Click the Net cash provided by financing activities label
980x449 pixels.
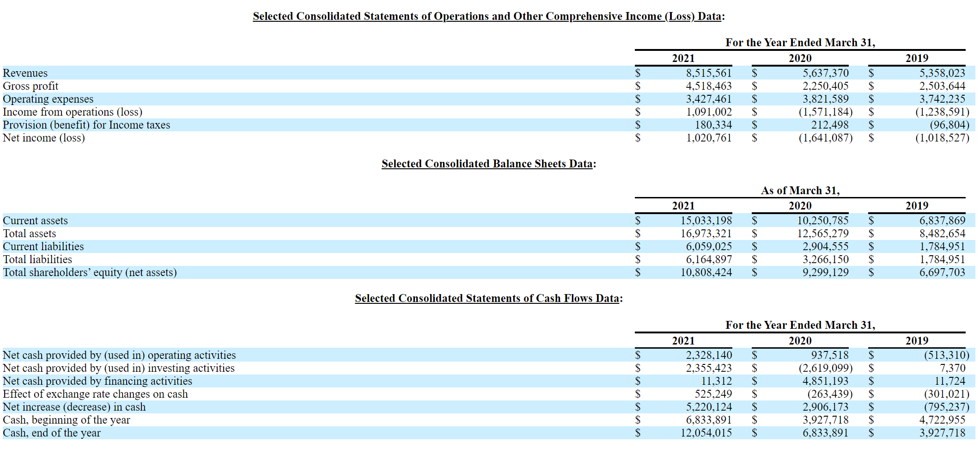click(x=97, y=381)
